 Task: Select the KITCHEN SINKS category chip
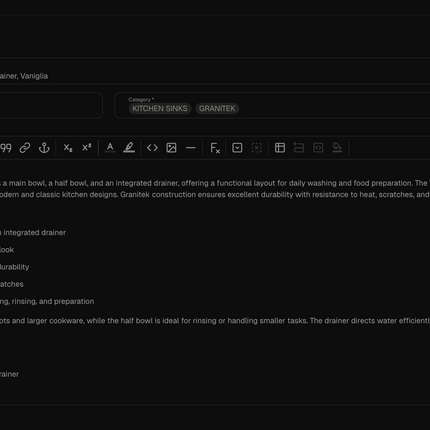tap(160, 109)
